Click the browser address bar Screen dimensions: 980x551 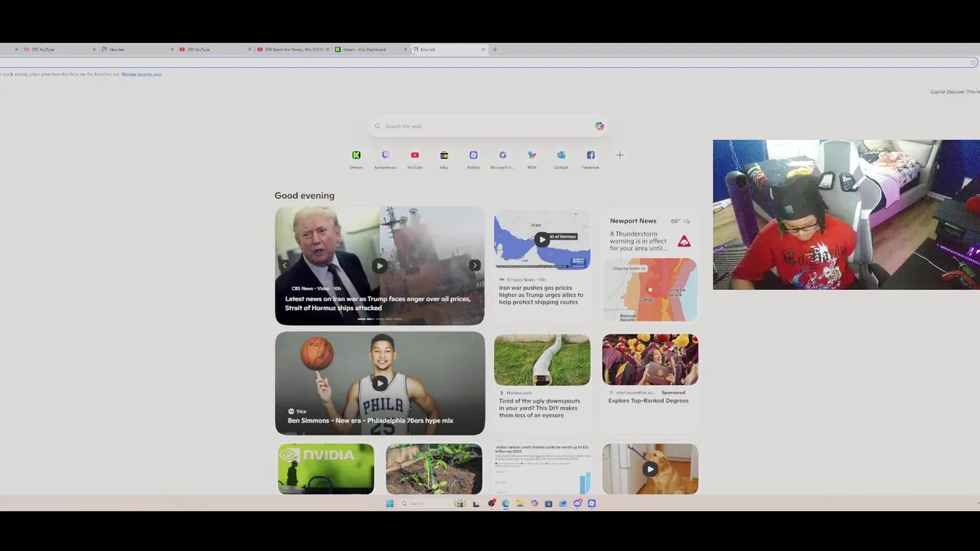490,63
